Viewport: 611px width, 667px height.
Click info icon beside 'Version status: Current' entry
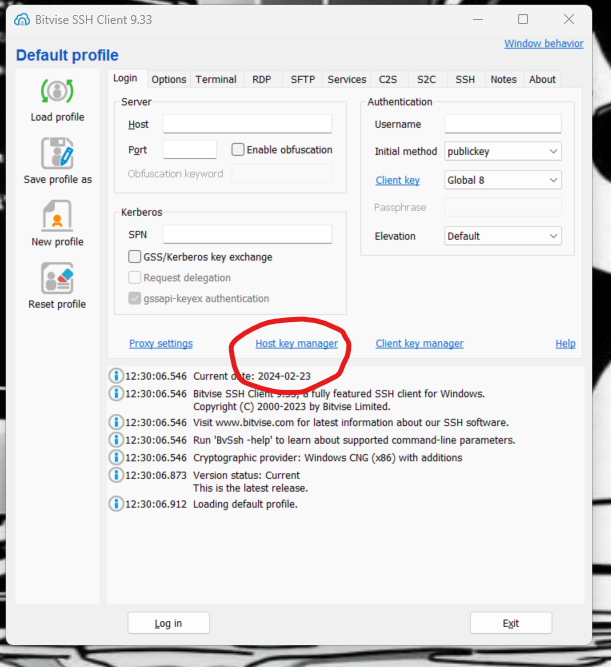coord(116,475)
